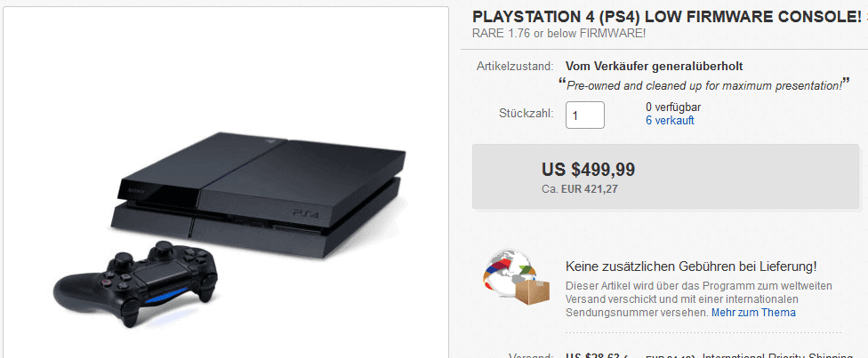Viewport: 868px width, 358px height.
Task: Click the worldwide shipping program description paragraph
Action: [699, 299]
